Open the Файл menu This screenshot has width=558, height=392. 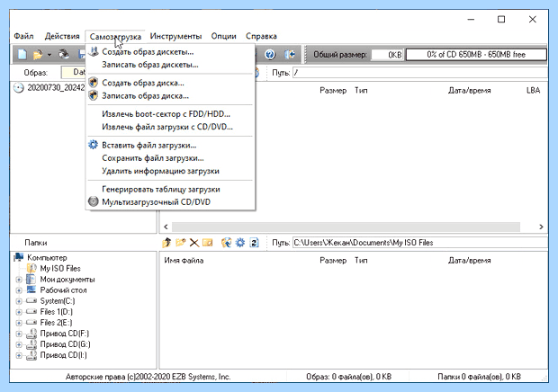(23, 36)
